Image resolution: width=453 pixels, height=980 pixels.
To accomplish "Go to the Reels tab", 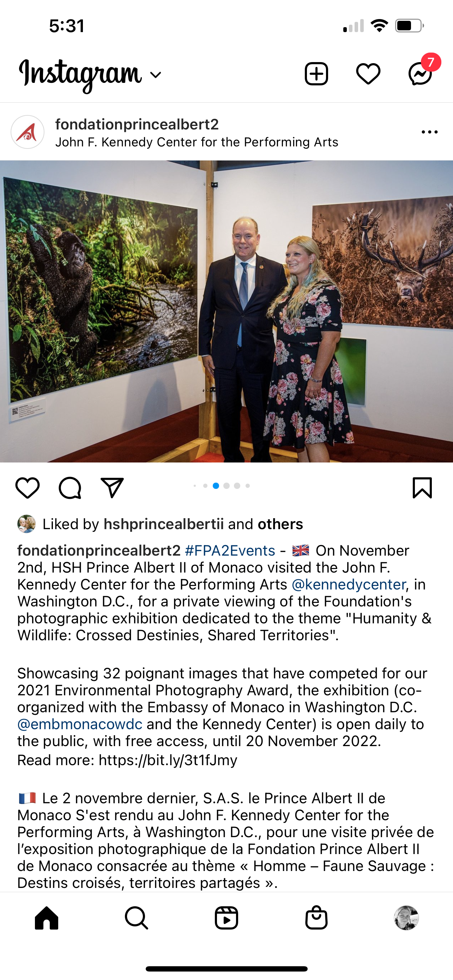I will tap(226, 918).
